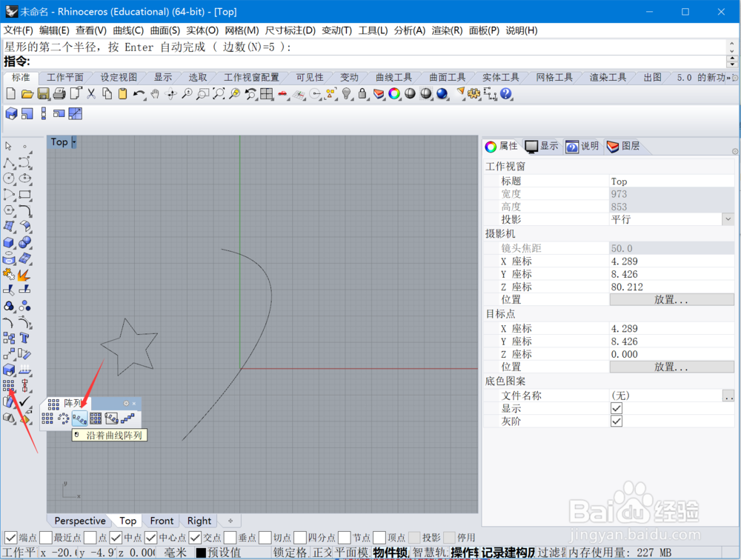Expand the toolbar tabs overflow arrow
Screen dimensions: 741x560
728,78
